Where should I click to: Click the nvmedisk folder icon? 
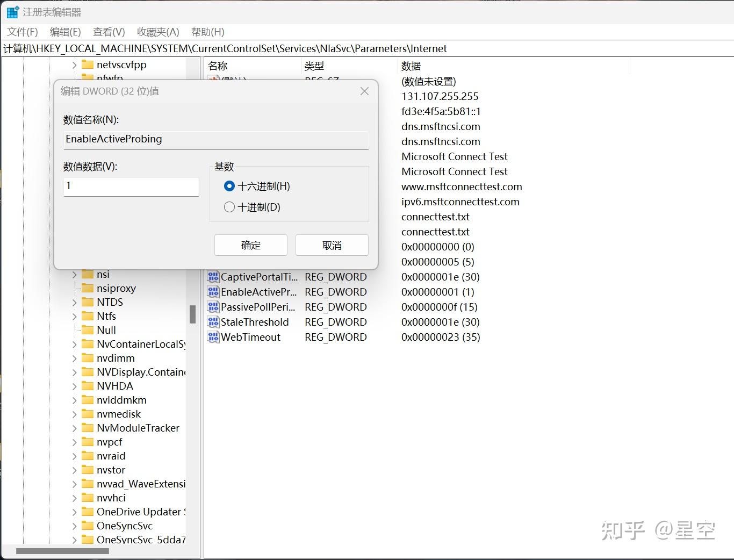[88, 414]
